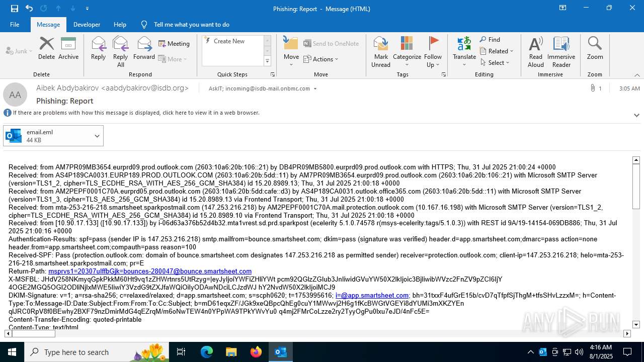The height and width of the screenshot is (362, 644).
Task: Launch Microsoft Edge from taskbar
Action: tap(207, 352)
